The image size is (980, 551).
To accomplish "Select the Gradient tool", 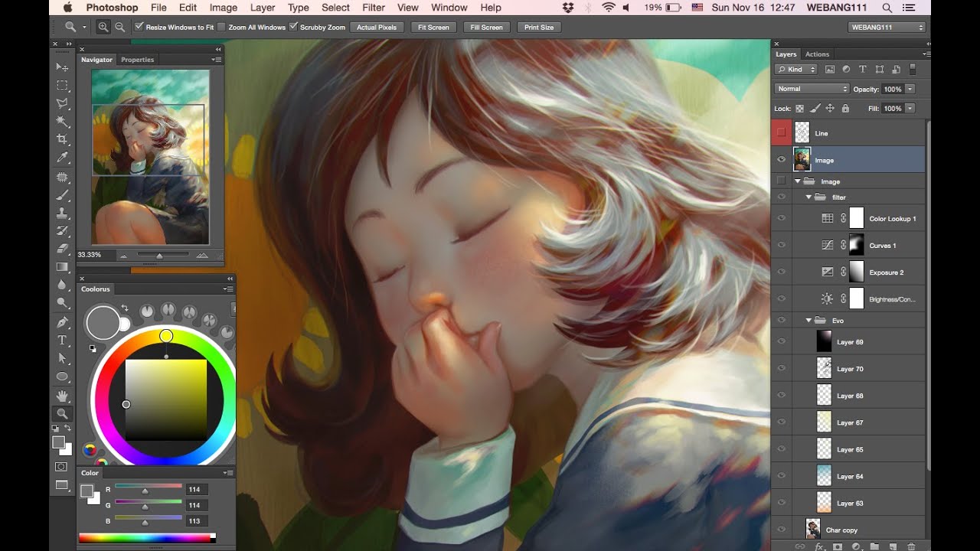I will coord(62,266).
